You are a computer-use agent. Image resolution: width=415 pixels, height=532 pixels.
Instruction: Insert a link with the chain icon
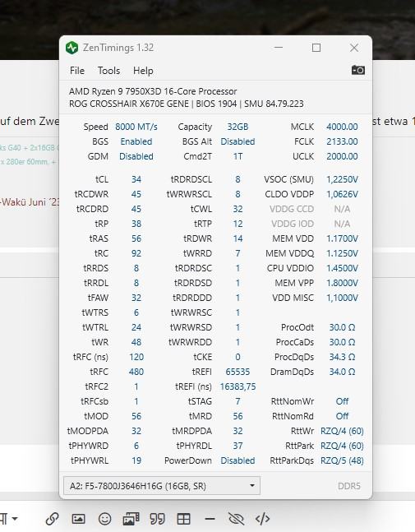pyautogui.click(x=52, y=519)
